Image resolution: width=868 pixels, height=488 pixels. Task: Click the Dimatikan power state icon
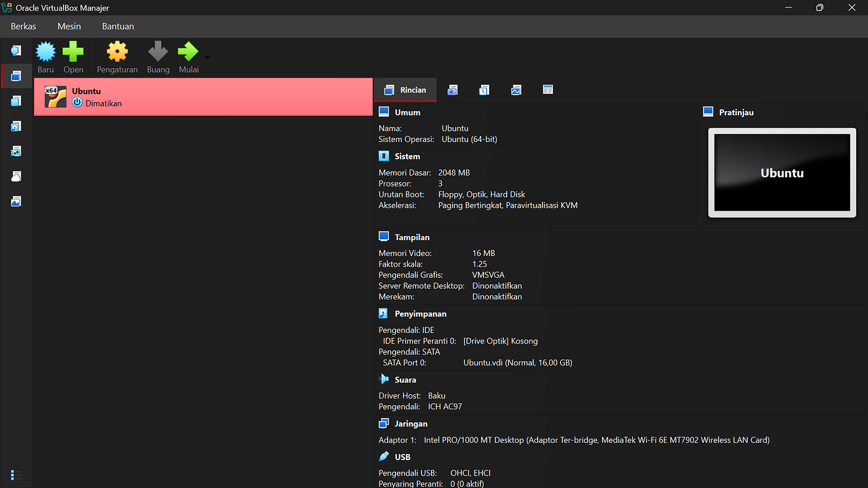77,103
